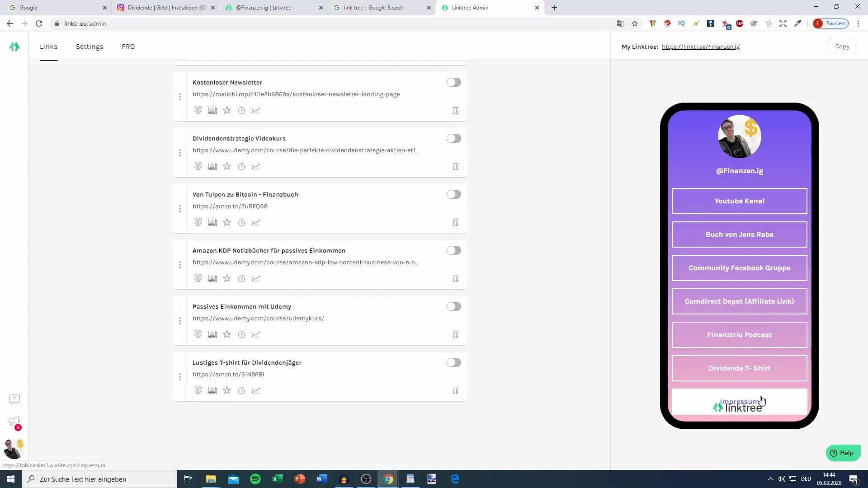View analytics for Von Tulpen zu Bitcoin
Viewport: 868px width, 488px height.
(x=256, y=222)
